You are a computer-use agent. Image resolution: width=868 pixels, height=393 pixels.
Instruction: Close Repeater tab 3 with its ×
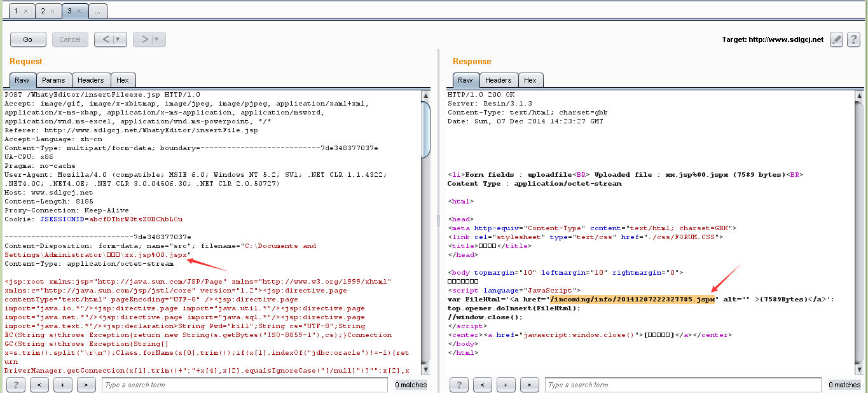[x=79, y=11]
